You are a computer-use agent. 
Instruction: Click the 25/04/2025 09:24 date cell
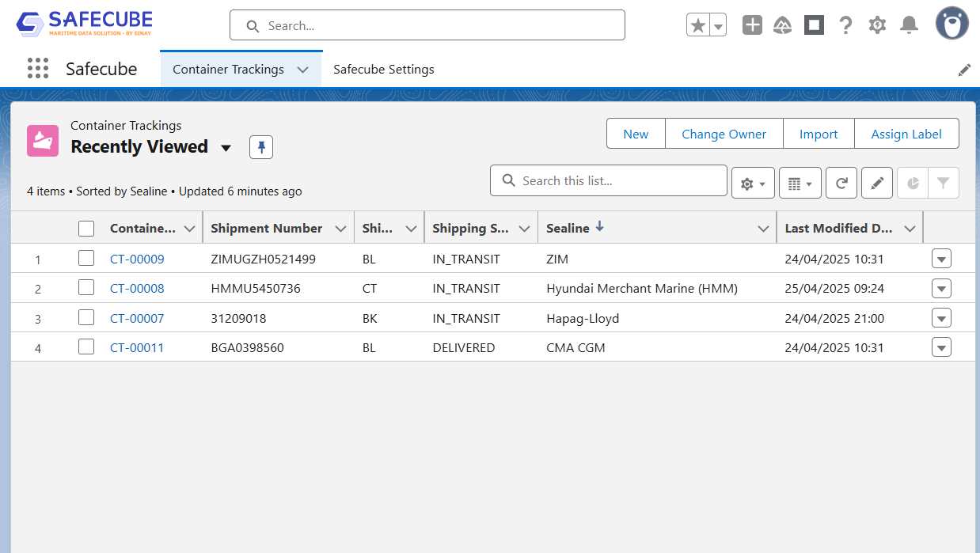(834, 288)
